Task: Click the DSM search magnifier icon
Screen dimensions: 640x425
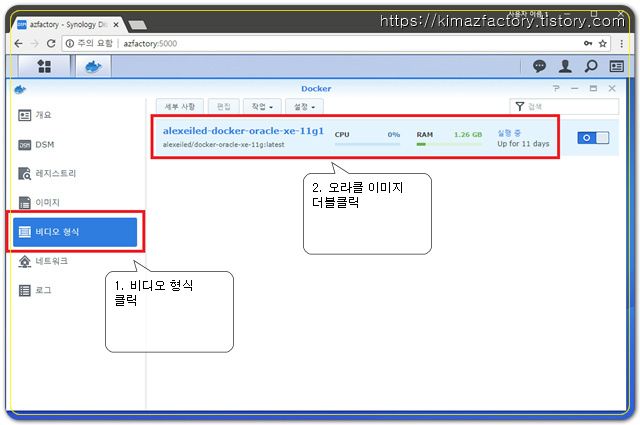Action: (x=591, y=66)
